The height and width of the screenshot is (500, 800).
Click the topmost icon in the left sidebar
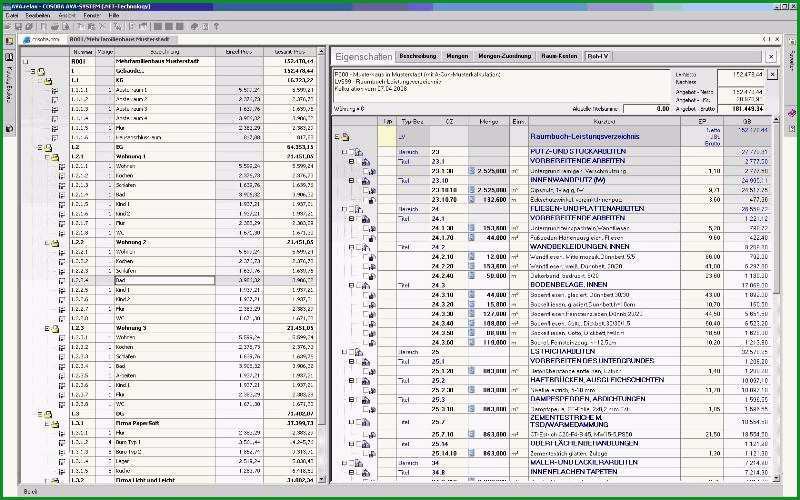click(x=9, y=41)
